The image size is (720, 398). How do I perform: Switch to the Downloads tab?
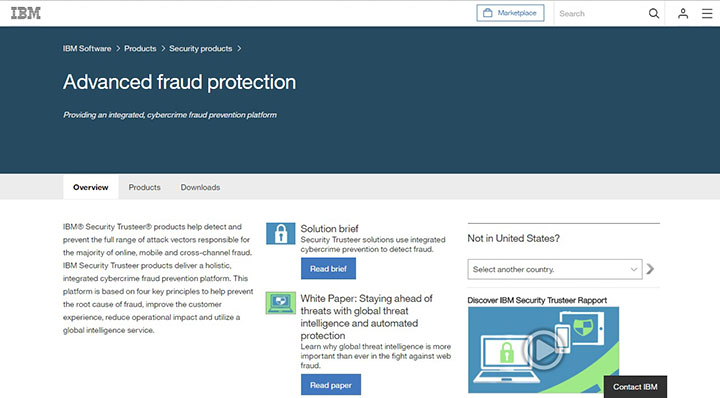(200, 187)
